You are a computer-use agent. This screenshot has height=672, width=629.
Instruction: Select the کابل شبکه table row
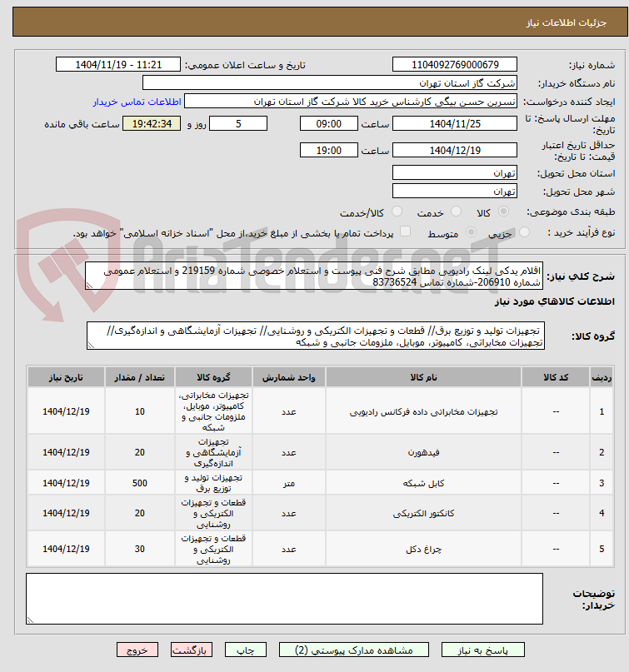click(320, 483)
